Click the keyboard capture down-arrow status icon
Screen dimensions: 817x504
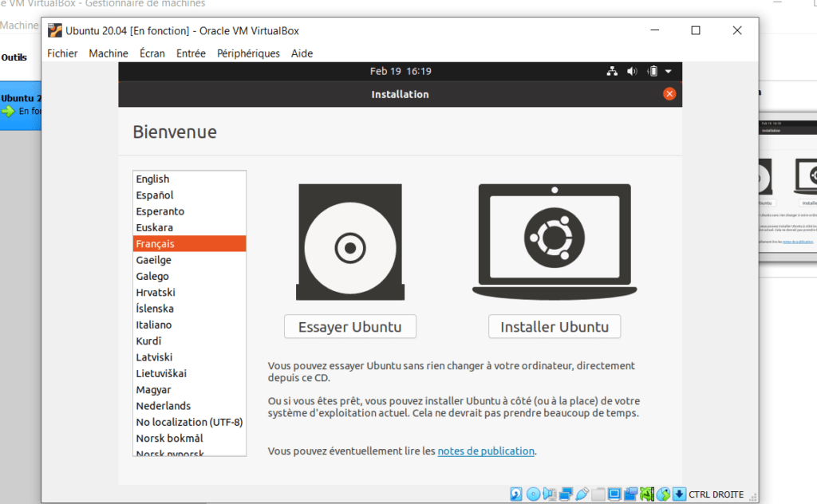(x=679, y=494)
